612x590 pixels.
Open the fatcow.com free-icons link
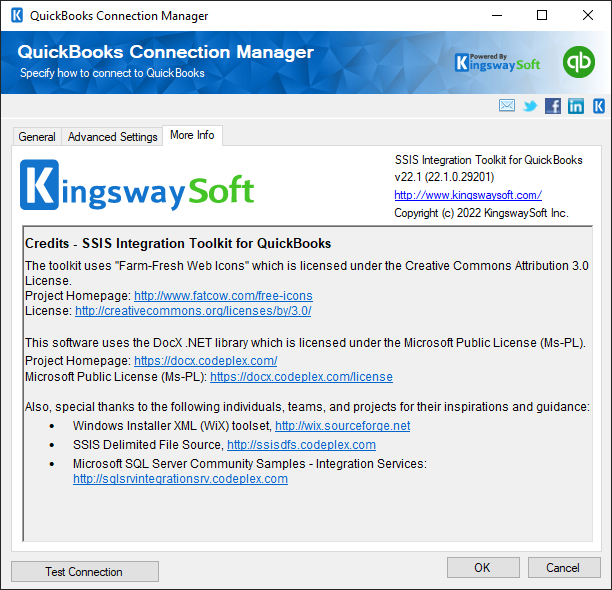223,296
